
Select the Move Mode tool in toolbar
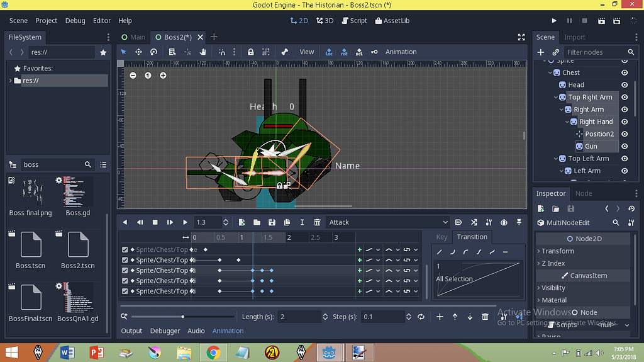[x=138, y=52]
